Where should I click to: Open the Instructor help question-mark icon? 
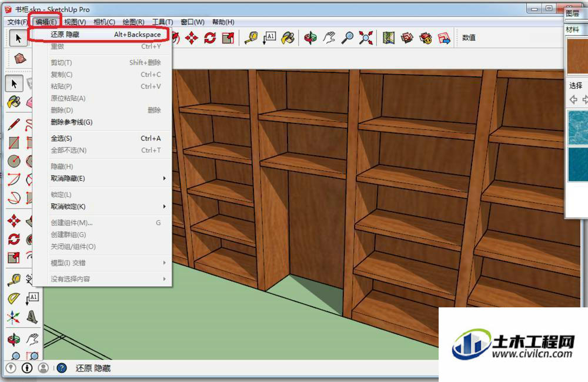(62, 368)
